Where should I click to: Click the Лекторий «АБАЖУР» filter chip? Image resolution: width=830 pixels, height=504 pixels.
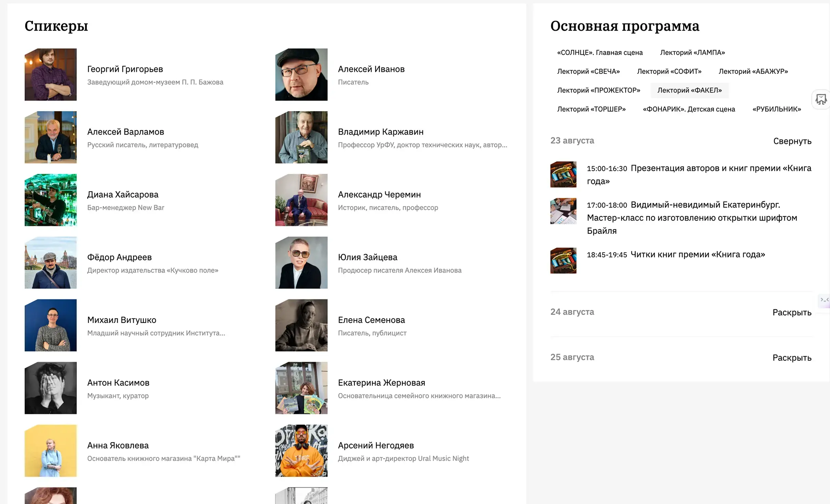753,71
